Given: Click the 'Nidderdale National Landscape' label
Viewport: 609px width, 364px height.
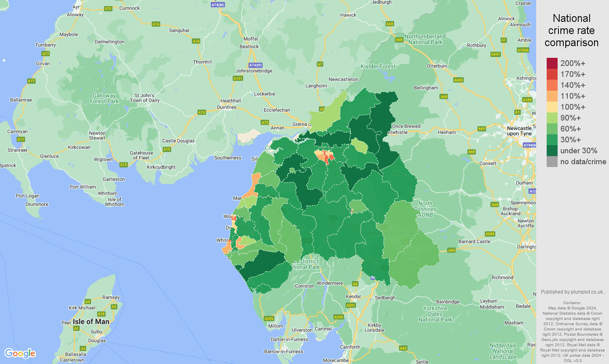Looking at the screenshot, I should tap(503, 351).
